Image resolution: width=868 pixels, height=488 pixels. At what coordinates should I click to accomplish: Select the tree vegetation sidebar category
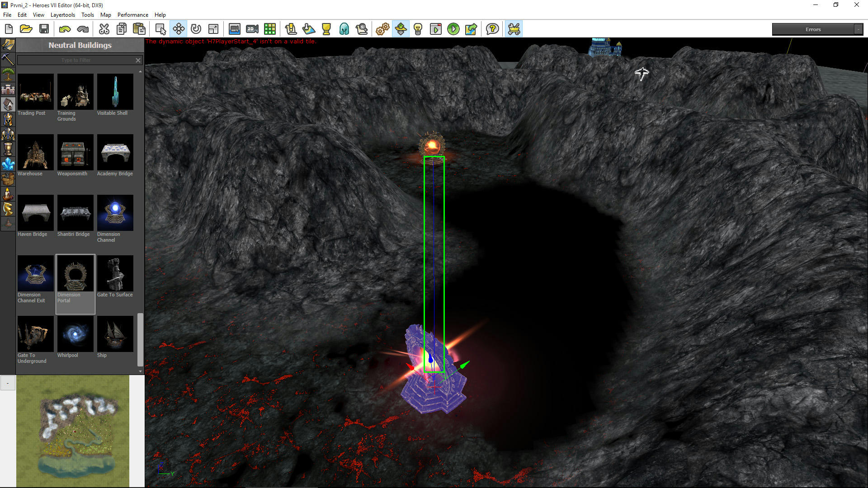(8, 75)
